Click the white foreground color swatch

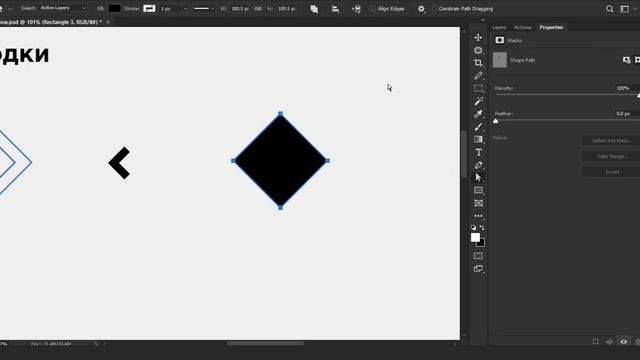pyautogui.click(x=475, y=237)
